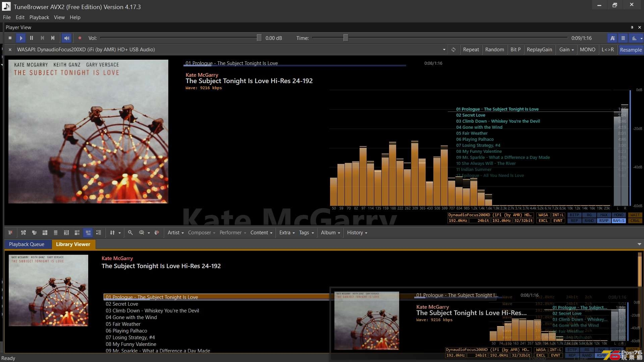Open the View menu
Image resolution: width=644 pixels, height=362 pixels.
(59, 17)
